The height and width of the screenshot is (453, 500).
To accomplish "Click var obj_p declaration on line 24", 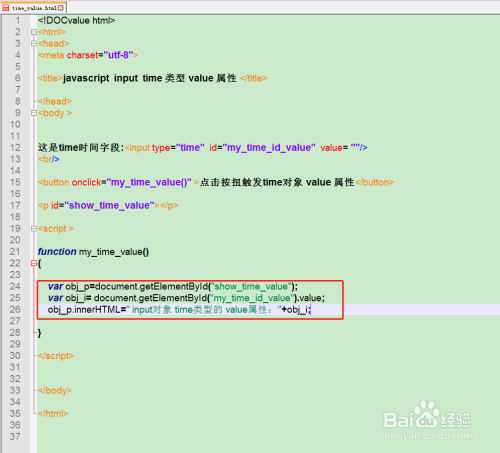I will tap(69, 287).
